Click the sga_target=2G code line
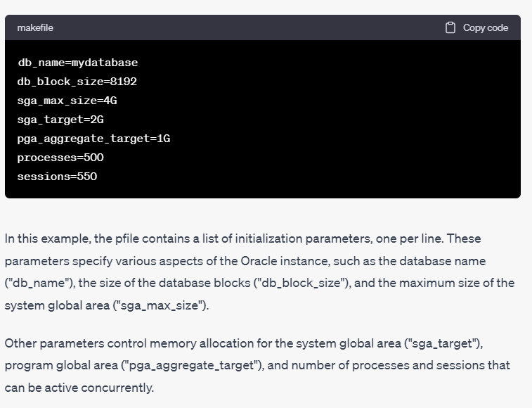 (60, 120)
